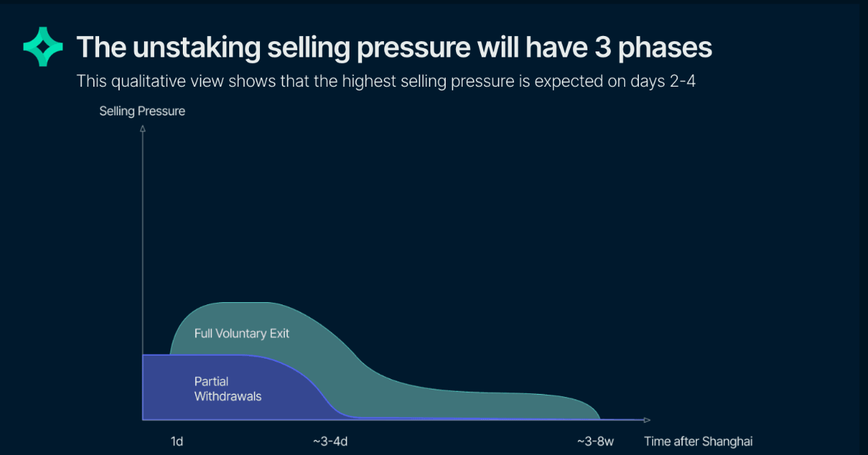This screenshot has height=455, width=868.
Task: Click the "Time after Shanghai" x-axis label
Action: [x=698, y=442]
